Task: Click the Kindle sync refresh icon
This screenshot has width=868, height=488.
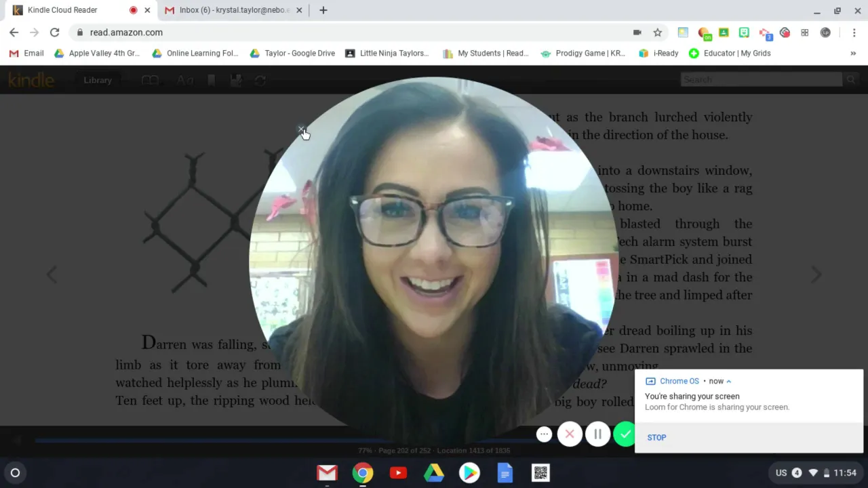Action: 260,80
